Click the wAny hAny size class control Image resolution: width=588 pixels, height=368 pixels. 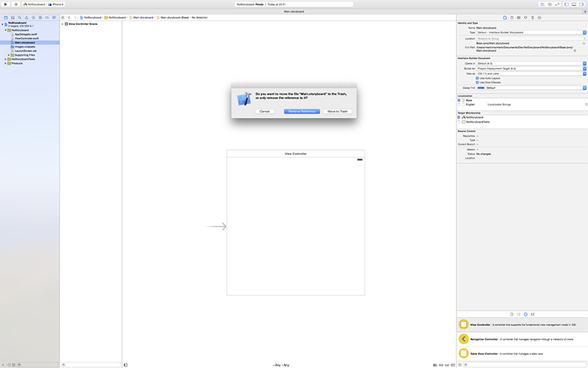point(281,365)
